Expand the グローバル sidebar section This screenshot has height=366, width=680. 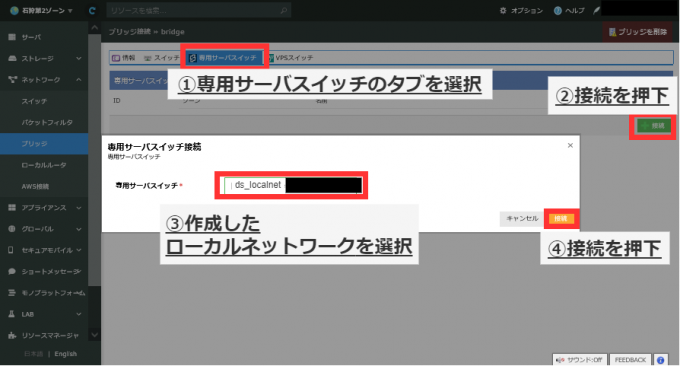pos(44,229)
